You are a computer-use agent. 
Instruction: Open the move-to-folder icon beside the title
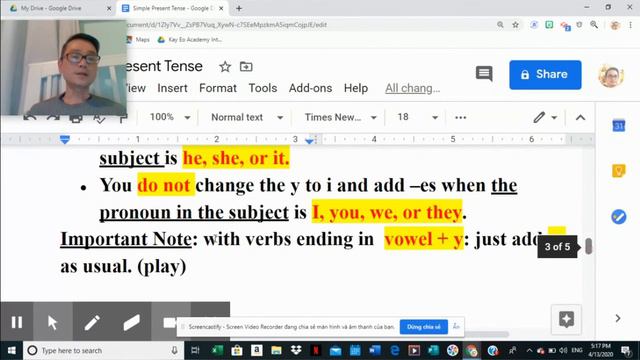(x=246, y=66)
